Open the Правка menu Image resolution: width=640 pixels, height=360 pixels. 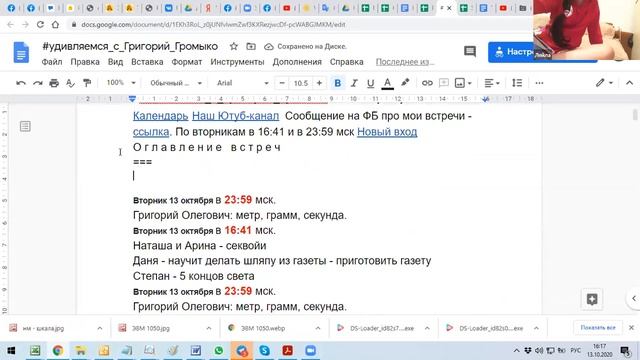click(x=85, y=62)
